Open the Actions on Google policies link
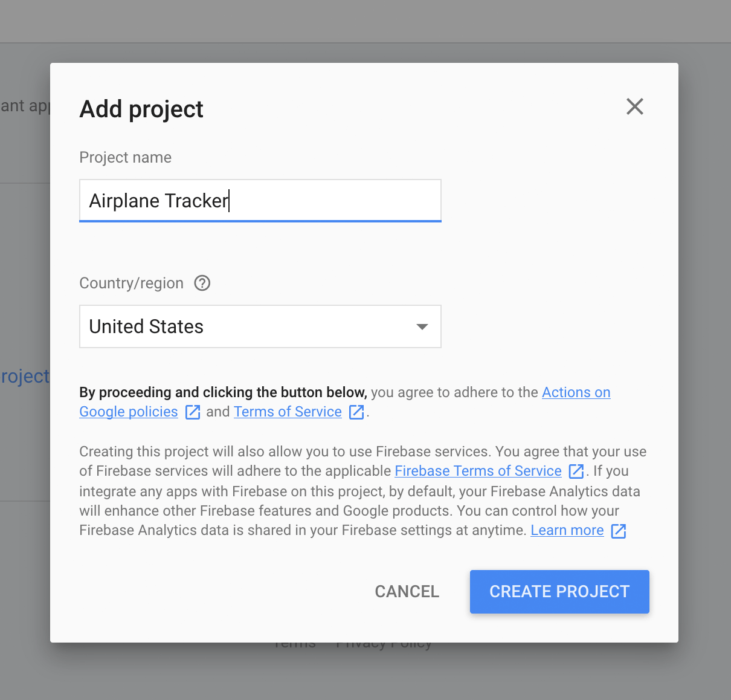This screenshot has height=700, width=731. [x=576, y=392]
